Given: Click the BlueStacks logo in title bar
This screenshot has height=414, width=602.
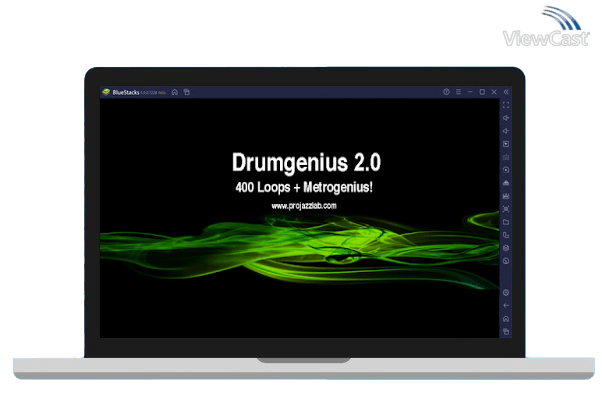Looking at the screenshot, I should [x=106, y=92].
